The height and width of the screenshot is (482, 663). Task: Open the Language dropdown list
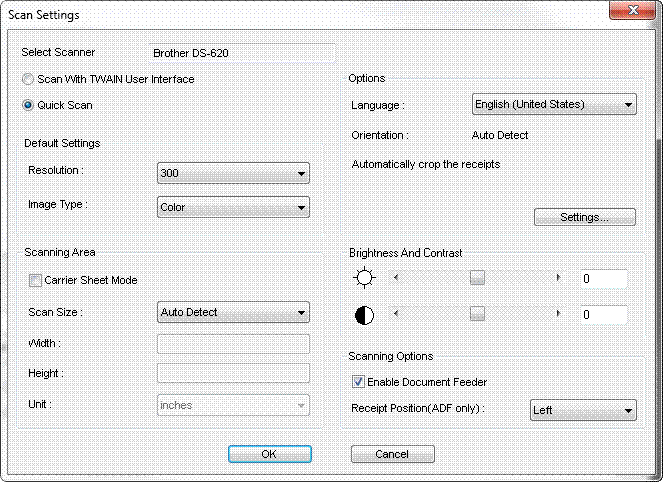point(554,104)
